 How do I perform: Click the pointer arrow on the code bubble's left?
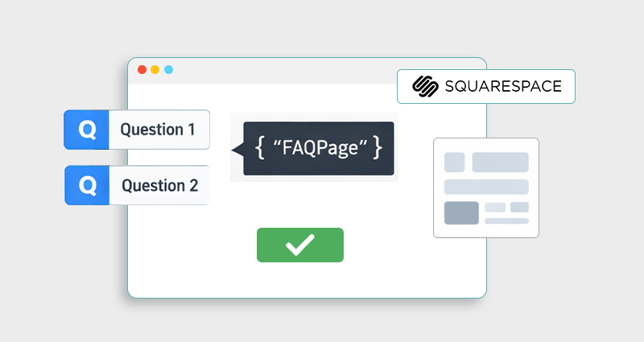[x=237, y=149]
